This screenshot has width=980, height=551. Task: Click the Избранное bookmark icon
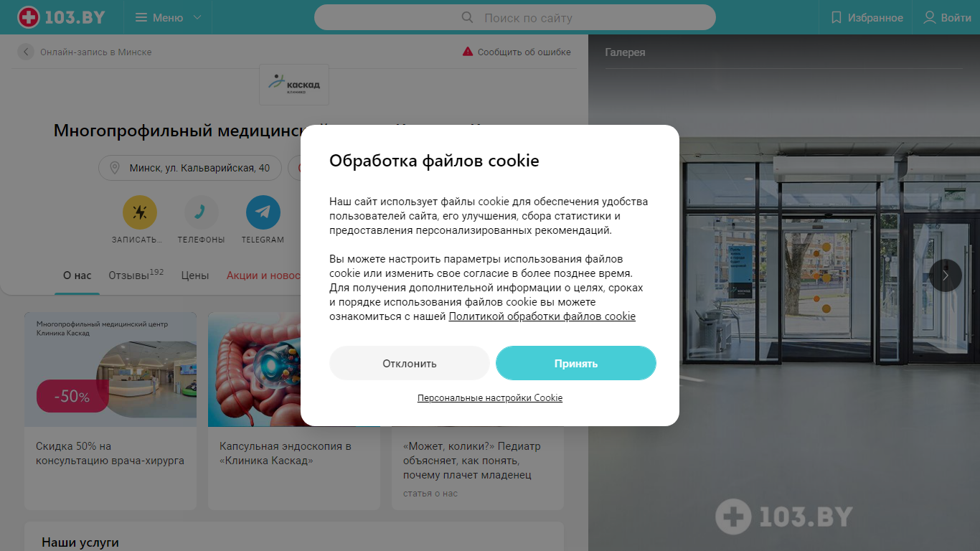click(836, 17)
